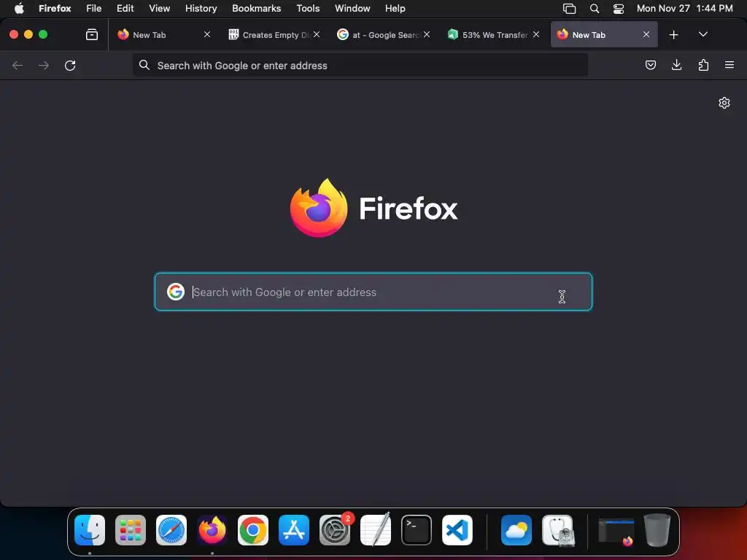Open the Downloads panel
Viewport: 747px width, 560px height.
tap(676, 65)
